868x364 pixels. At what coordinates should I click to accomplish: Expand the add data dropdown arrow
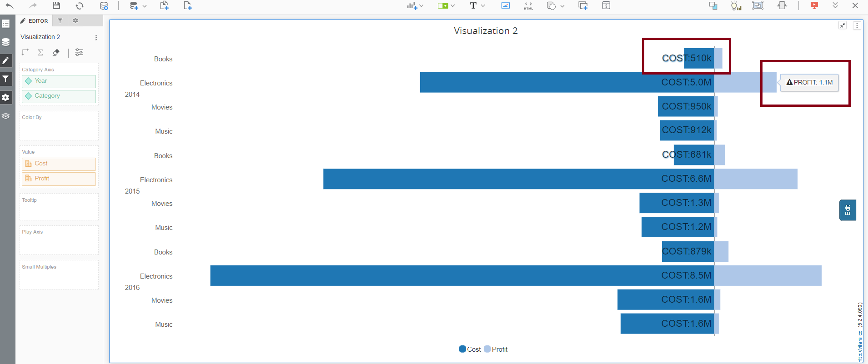(x=145, y=6)
